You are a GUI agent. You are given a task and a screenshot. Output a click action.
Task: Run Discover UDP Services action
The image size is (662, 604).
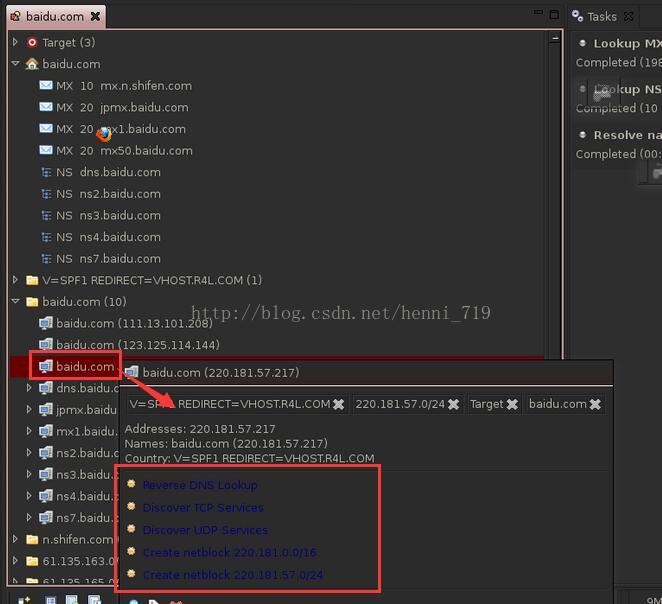[x=206, y=530]
